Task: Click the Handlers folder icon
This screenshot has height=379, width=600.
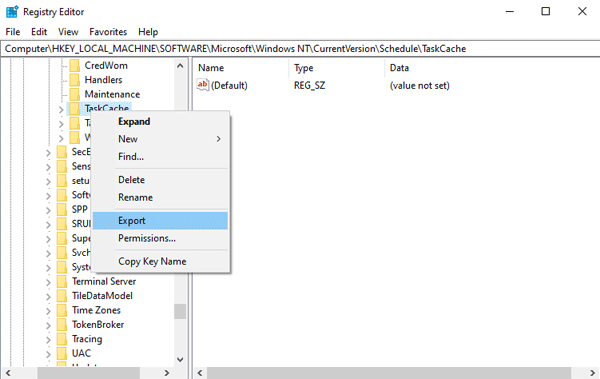Action: coord(75,80)
